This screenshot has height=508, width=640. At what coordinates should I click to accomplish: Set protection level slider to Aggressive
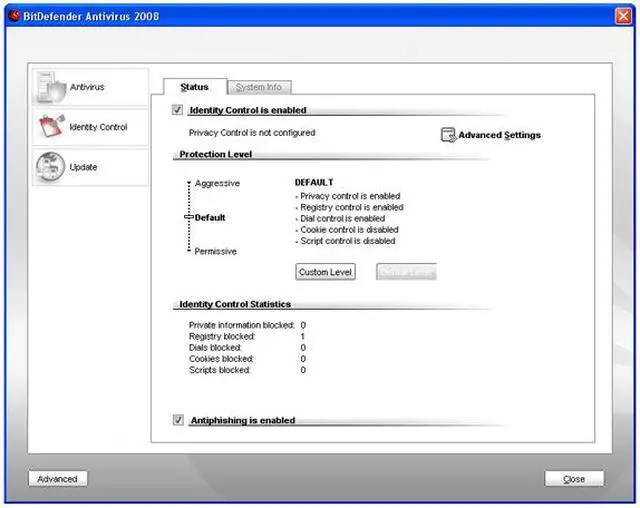(188, 184)
